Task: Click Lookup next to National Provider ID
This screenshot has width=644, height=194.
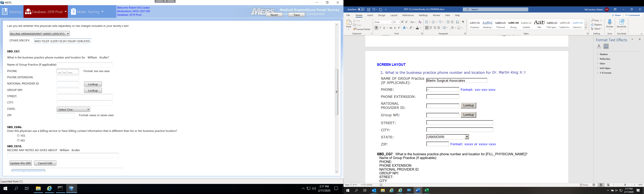Action: click(x=93, y=84)
